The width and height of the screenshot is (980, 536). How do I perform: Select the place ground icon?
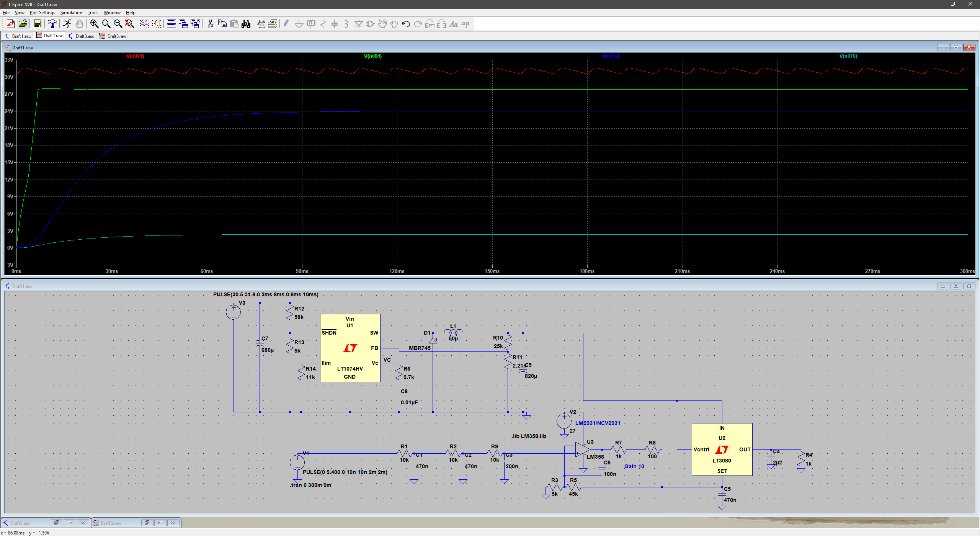[299, 24]
